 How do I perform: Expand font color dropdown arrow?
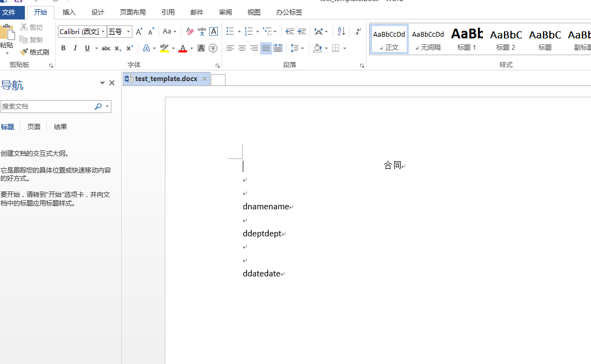click(x=191, y=48)
